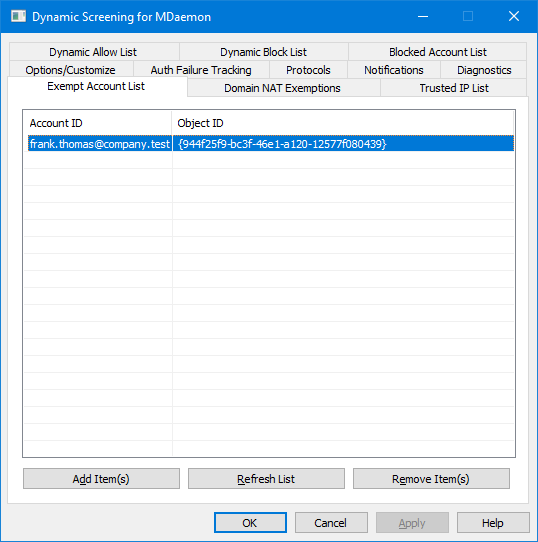Viewport: 538px width, 542px height.
Task: Select the frank.thomas@company.test row
Action: click(271, 143)
